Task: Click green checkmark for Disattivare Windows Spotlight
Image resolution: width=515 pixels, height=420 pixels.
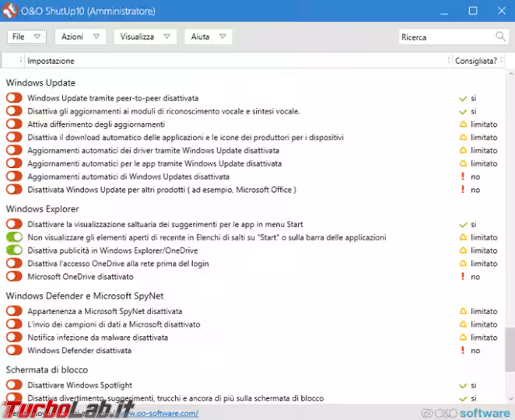Action: tap(463, 386)
